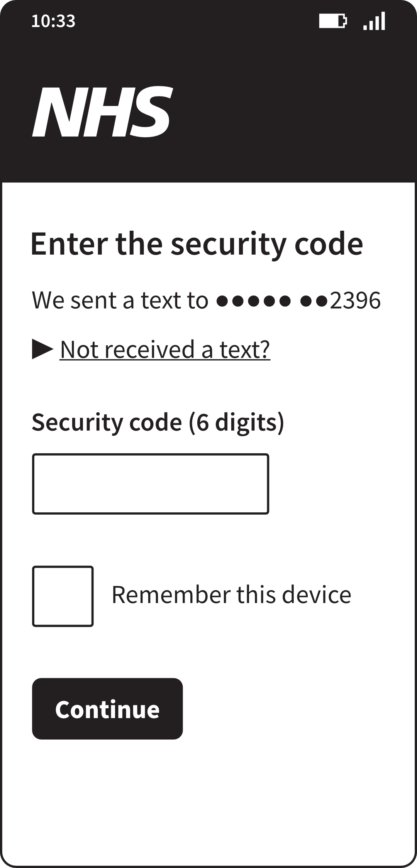Click the "Remember this device" label text

[231, 594]
